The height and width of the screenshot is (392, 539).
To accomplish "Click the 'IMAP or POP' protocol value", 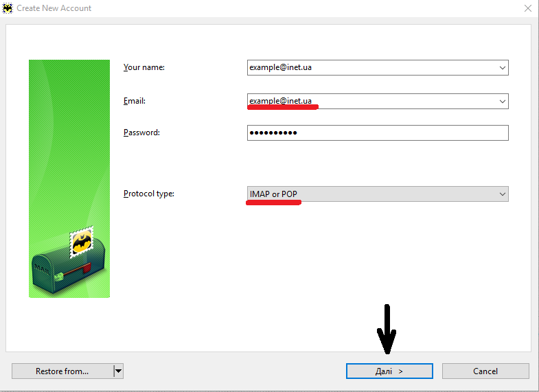I will [x=274, y=194].
